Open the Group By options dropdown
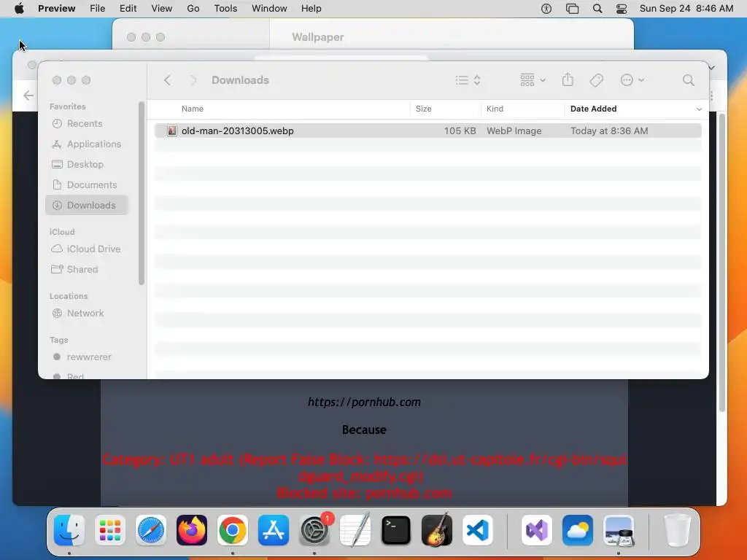Screen dimensions: 747x560 coord(533,80)
